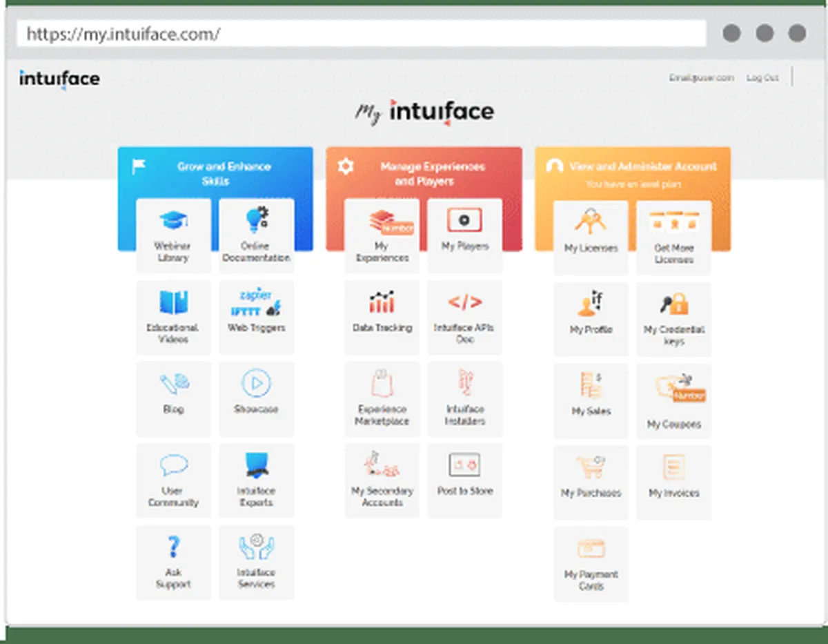Open the Webinar Library tile
Screen dimensions: 828x644
(x=173, y=236)
